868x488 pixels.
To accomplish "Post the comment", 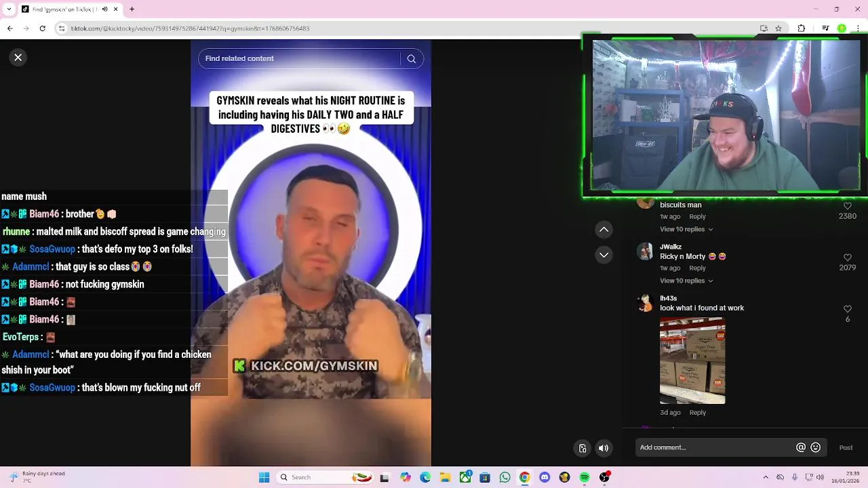I will pyautogui.click(x=846, y=448).
